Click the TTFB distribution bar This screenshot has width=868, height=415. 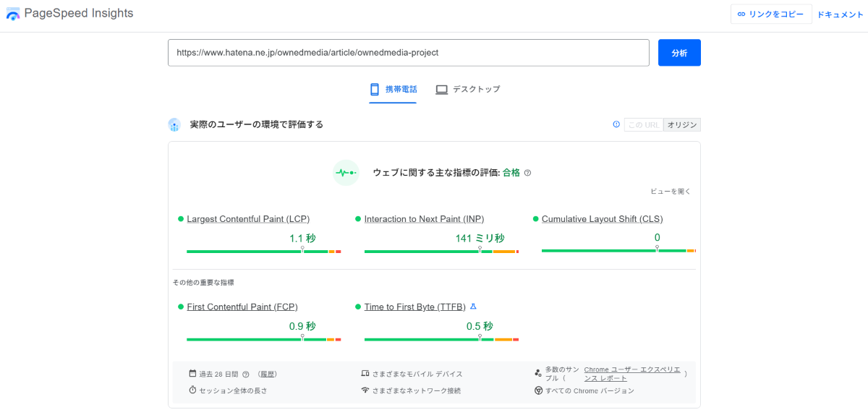[x=441, y=339]
